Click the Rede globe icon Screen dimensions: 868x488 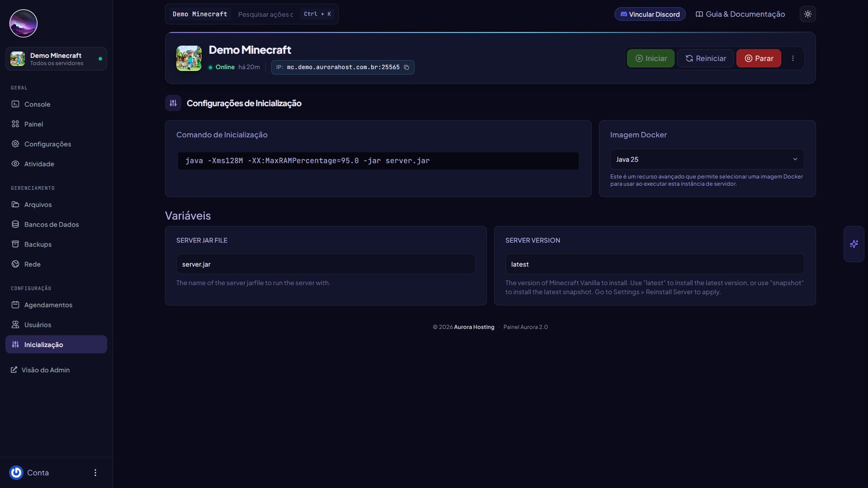(15, 264)
